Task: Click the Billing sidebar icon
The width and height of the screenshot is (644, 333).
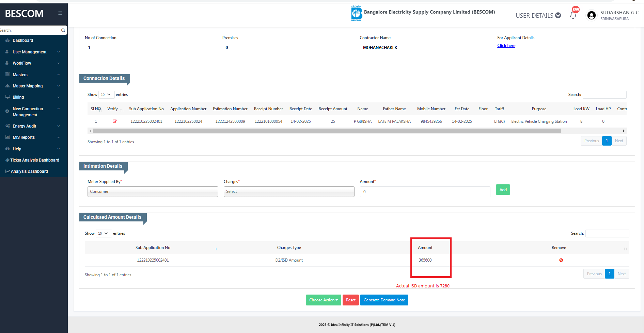Action: tap(7, 97)
